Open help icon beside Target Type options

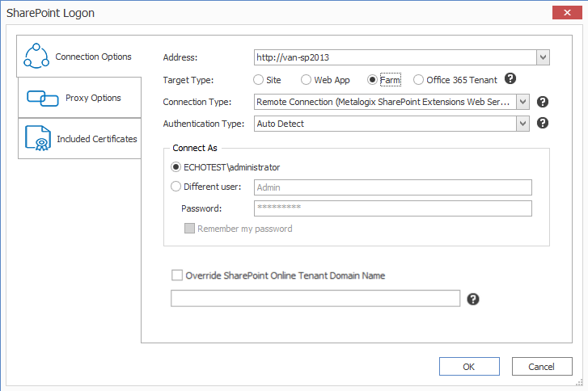click(510, 79)
